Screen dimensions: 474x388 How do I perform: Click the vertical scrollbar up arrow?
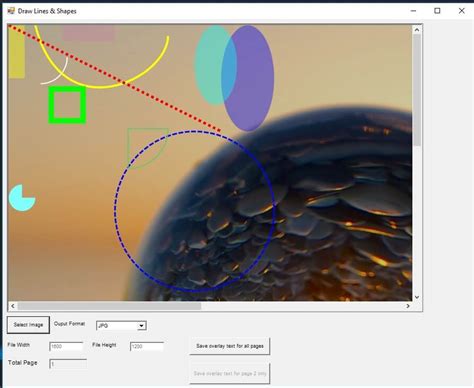click(417, 30)
